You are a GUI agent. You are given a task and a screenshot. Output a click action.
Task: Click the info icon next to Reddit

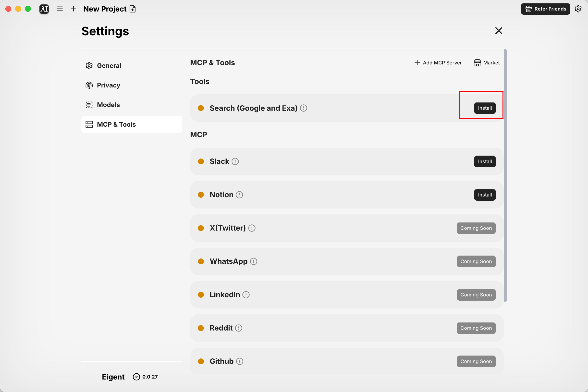(x=239, y=328)
